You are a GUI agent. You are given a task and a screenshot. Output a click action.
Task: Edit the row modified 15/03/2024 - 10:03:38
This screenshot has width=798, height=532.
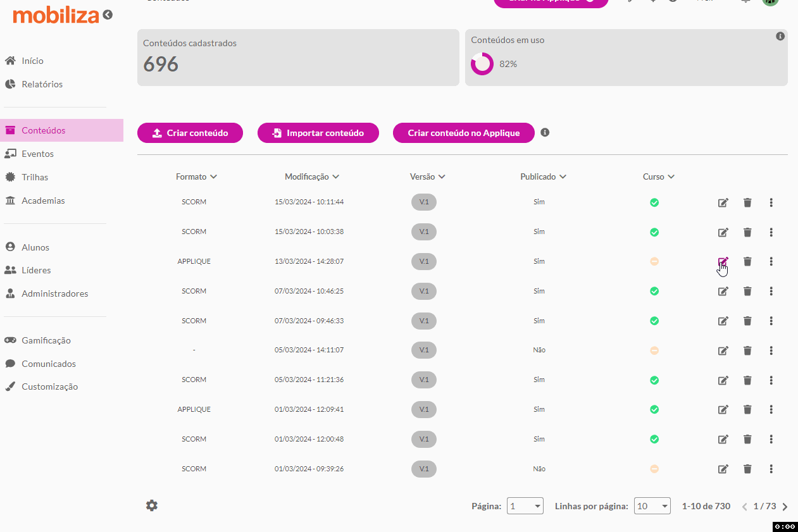(x=723, y=232)
